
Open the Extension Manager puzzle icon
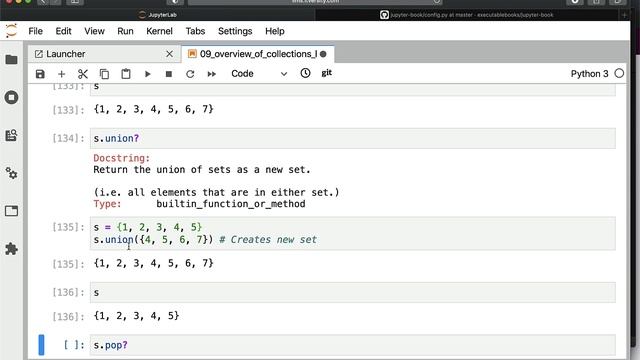11,249
